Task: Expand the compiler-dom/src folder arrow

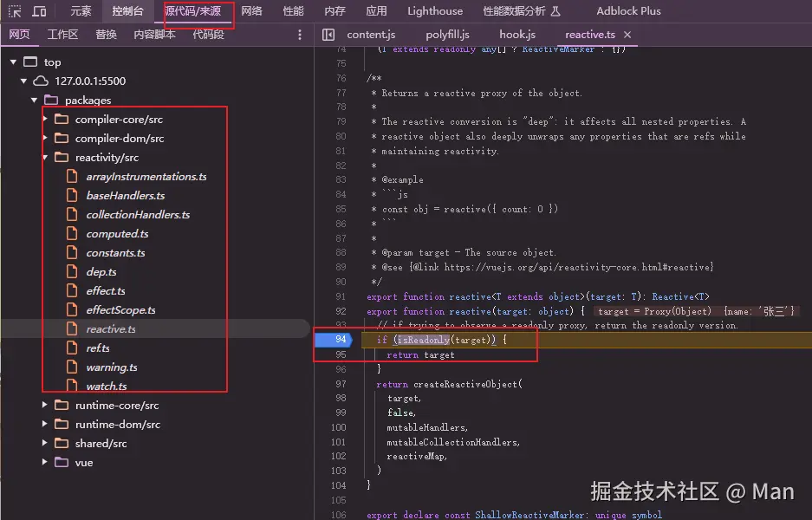Action: 45,139
